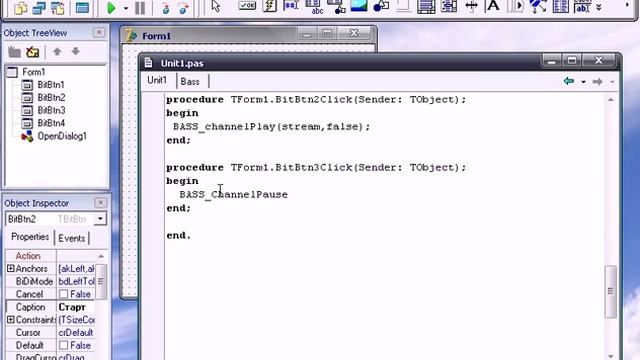Pick the BitBtn component with OK glyph
This screenshot has width=640, height=360.
click(247, 6)
